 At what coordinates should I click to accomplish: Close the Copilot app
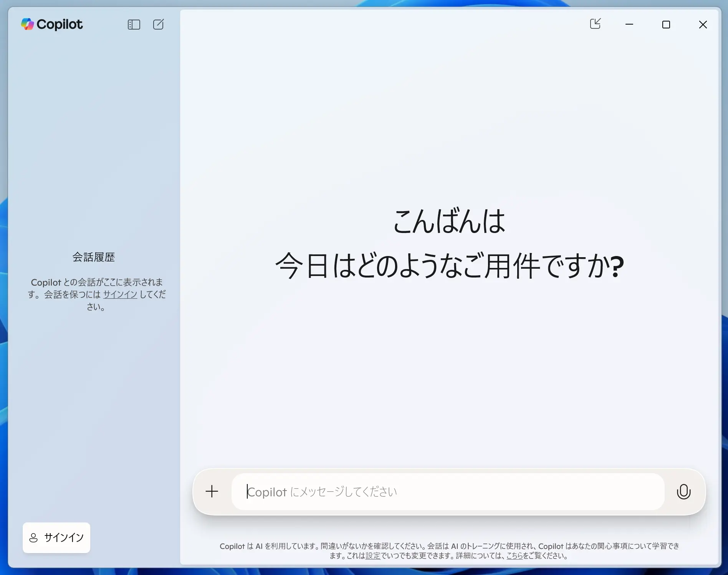tap(703, 24)
